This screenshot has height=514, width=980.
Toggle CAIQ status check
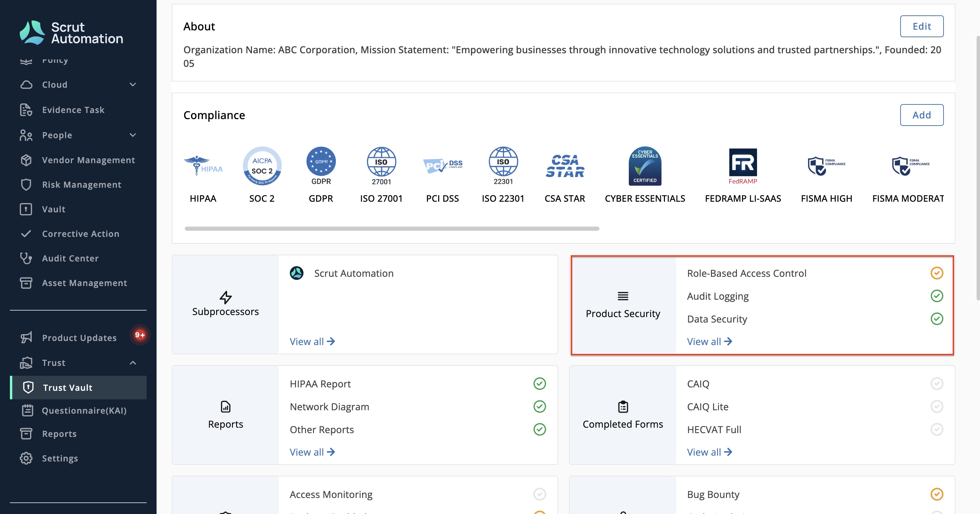click(937, 383)
